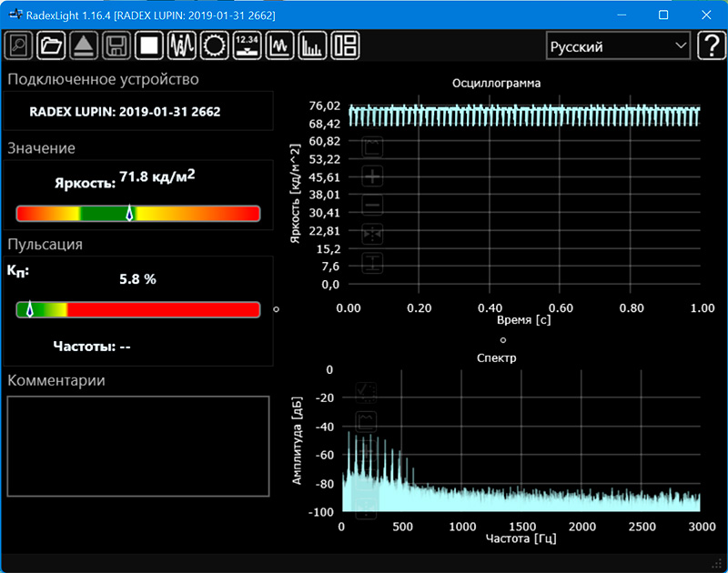Screen dimensions: 728x573
Task: Click the 12.34 numeric readout icon
Action: pos(248,45)
